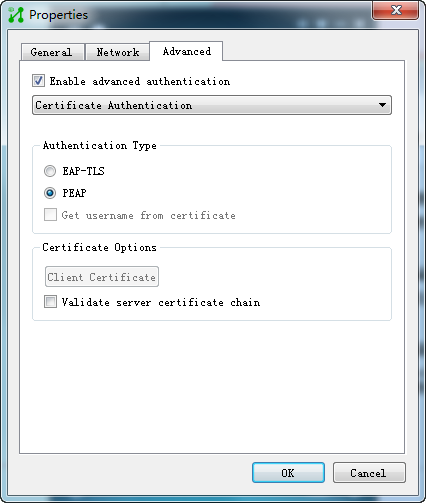Click the Validate server certificate chain label text
The image size is (426, 503).
click(161, 302)
